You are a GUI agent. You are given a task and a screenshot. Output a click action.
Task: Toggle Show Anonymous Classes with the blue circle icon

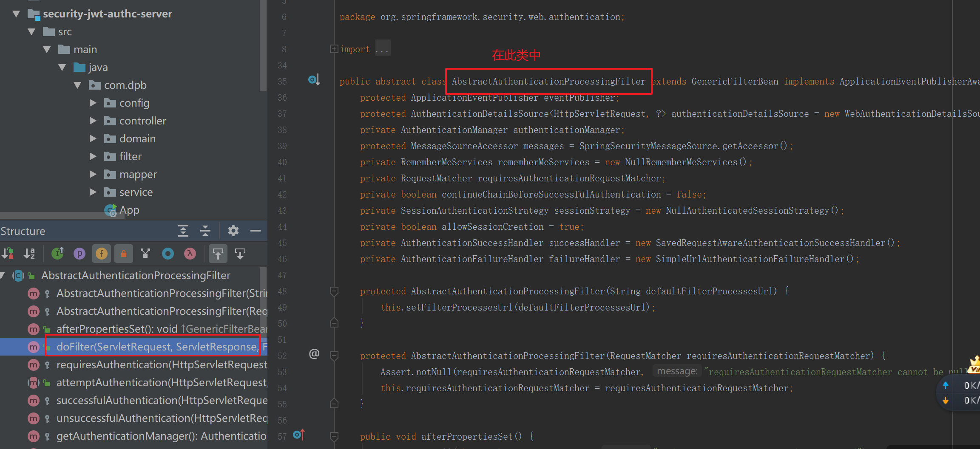click(x=168, y=254)
